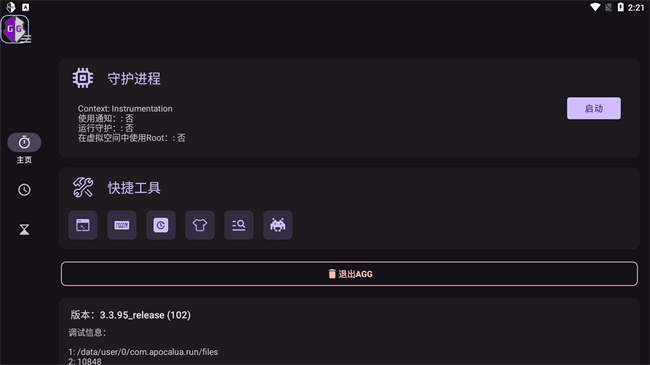Open the terminal quick tool icon
This screenshot has width=650, height=365.
83,225
